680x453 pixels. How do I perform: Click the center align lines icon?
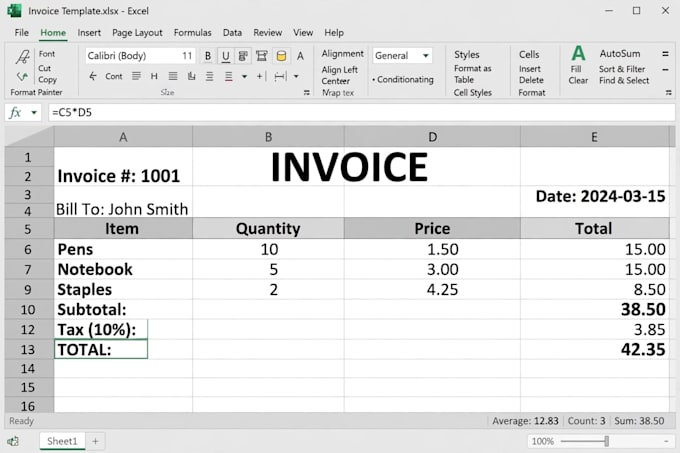(x=209, y=76)
